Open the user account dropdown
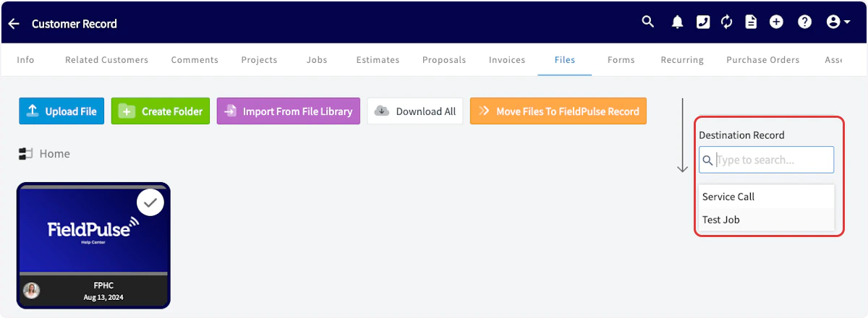Screen dimensions: 868x318 click(838, 22)
